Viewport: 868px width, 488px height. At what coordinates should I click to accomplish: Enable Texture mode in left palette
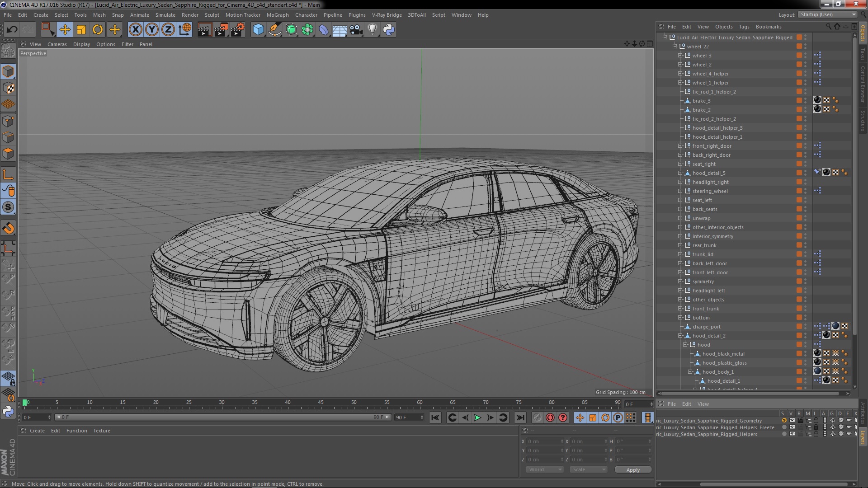(x=8, y=88)
